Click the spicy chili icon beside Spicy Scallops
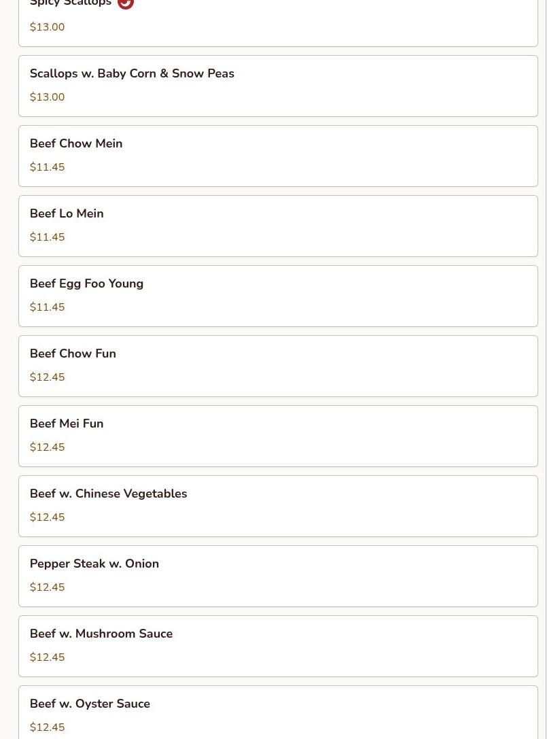 [x=125, y=4]
